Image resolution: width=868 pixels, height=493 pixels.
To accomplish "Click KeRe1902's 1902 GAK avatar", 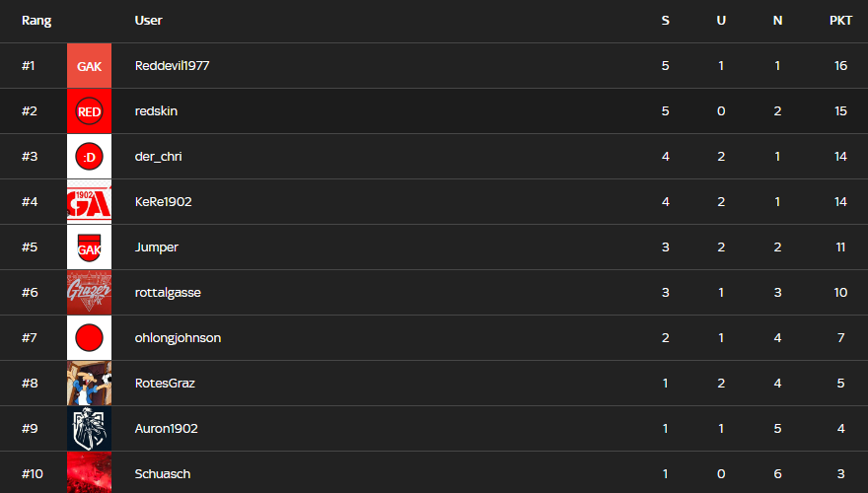I will coord(89,202).
